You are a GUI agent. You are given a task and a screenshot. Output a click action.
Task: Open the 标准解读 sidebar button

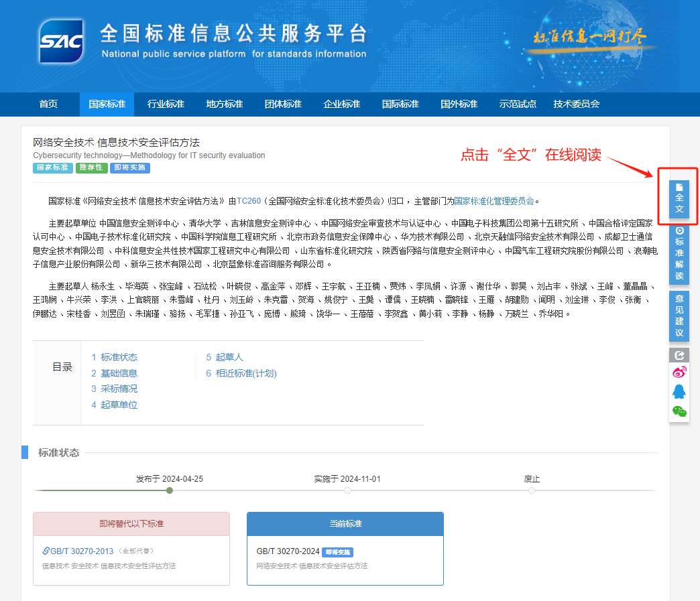pos(679,253)
